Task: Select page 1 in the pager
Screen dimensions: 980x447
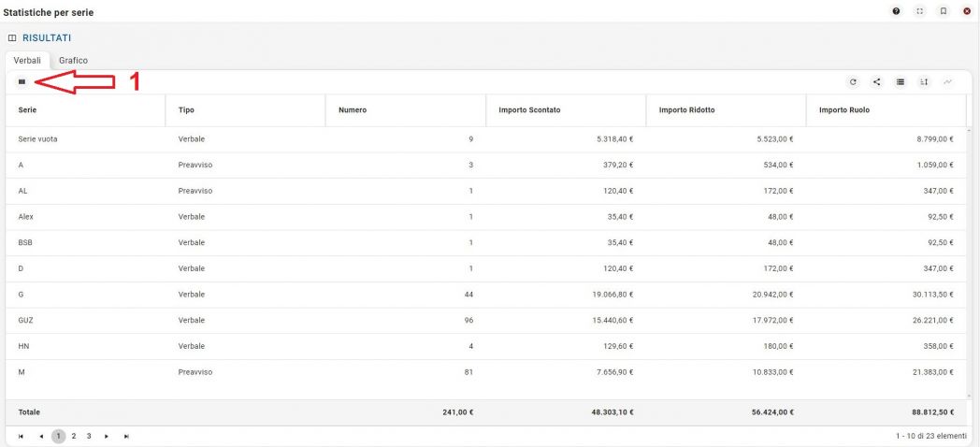Action: (x=58, y=437)
